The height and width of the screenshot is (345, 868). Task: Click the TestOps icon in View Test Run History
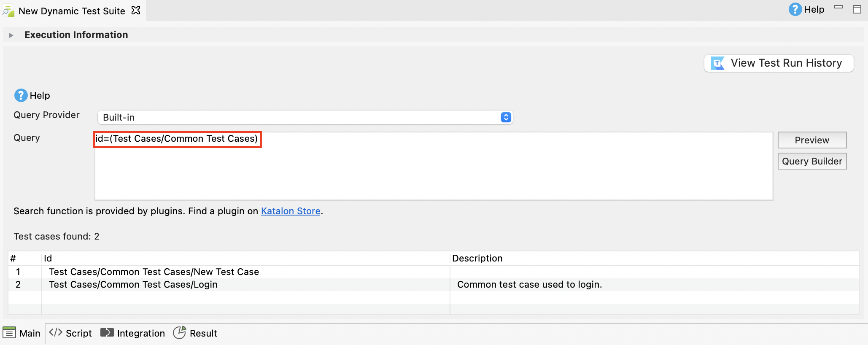pyautogui.click(x=717, y=63)
